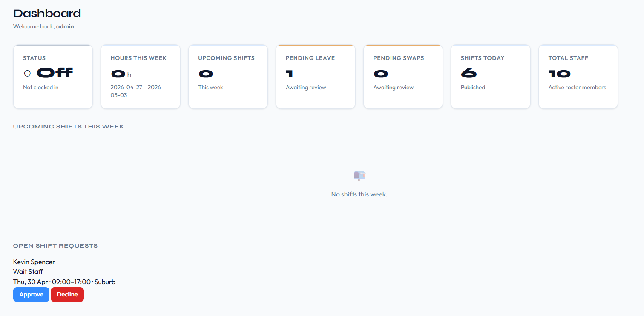The image size is (644, 316).
Task: Open the Pending Leave card
Action: click(316, 77)
